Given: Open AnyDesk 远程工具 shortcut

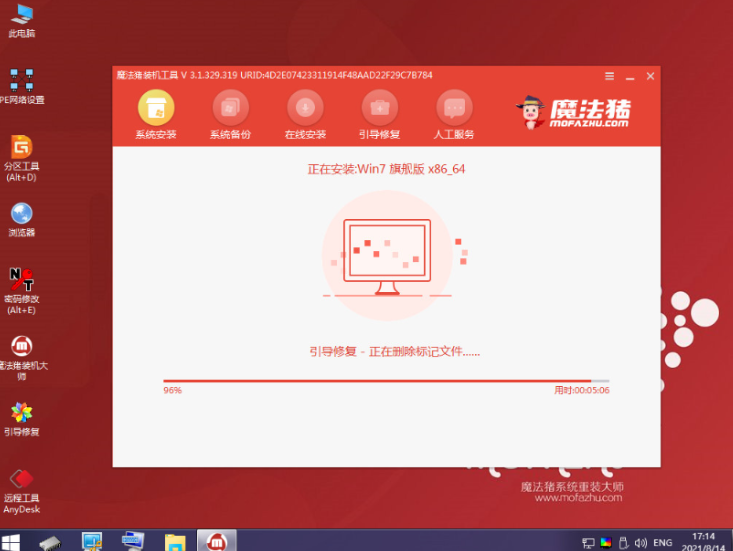Looking at the screenshot, I should coord(21,478).
